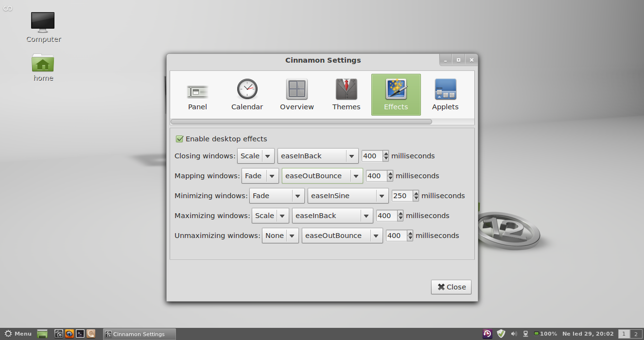Click the Close button in settings

[451, 287]
